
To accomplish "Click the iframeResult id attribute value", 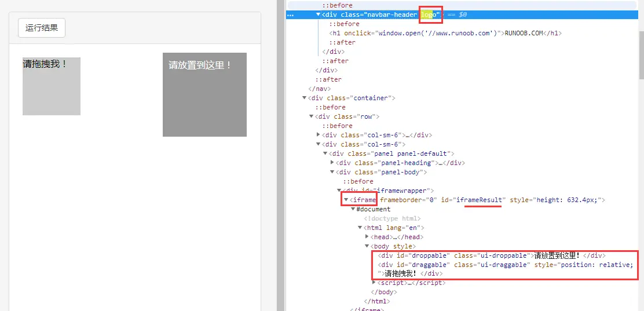I will pos(481,200).
